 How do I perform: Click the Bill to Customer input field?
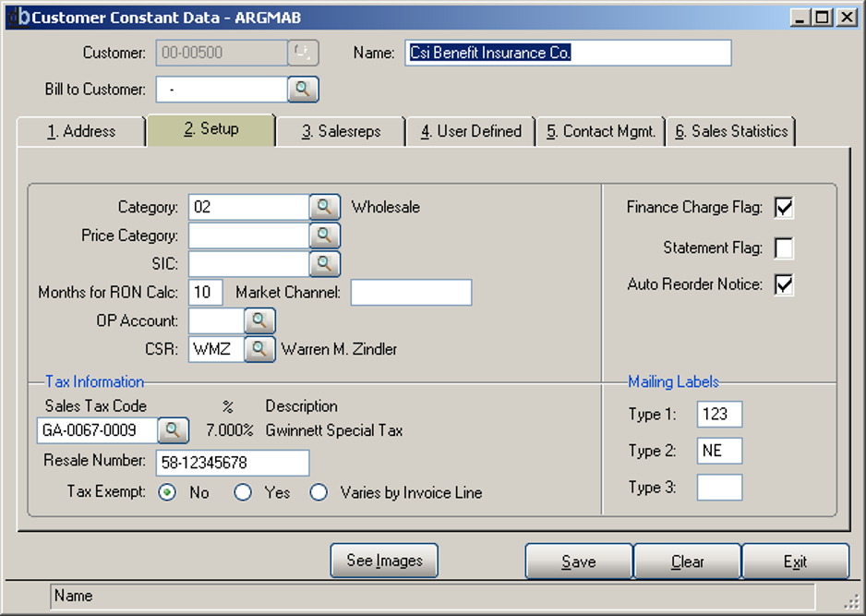[222, 90]
